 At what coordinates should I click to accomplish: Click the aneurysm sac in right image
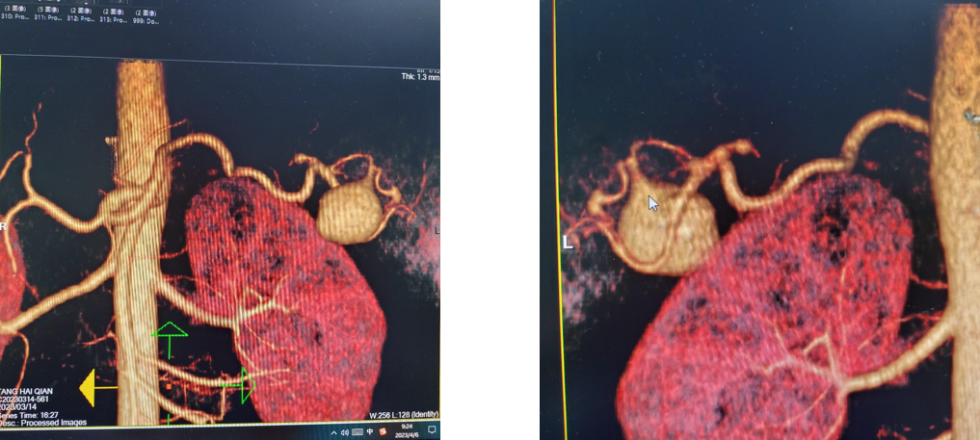[x=668, y=226]
